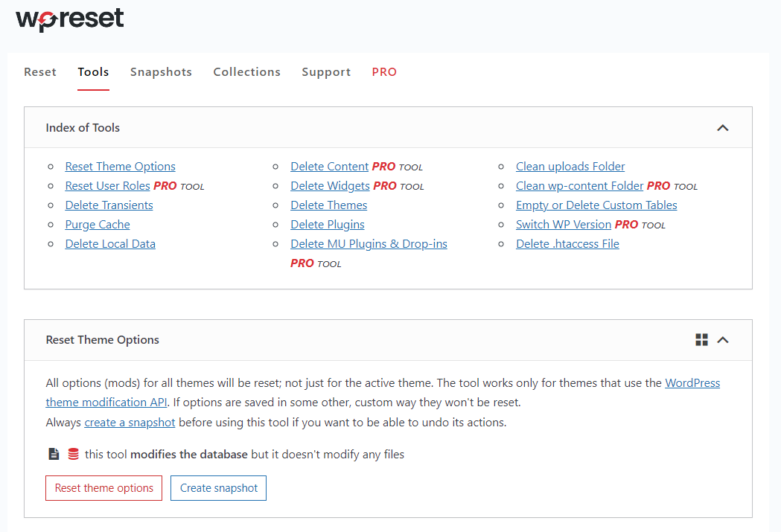Open the Switch WP Version tool
Image resolution: width=781 pixels, height=532 pixels.
[x=564, y=224]
